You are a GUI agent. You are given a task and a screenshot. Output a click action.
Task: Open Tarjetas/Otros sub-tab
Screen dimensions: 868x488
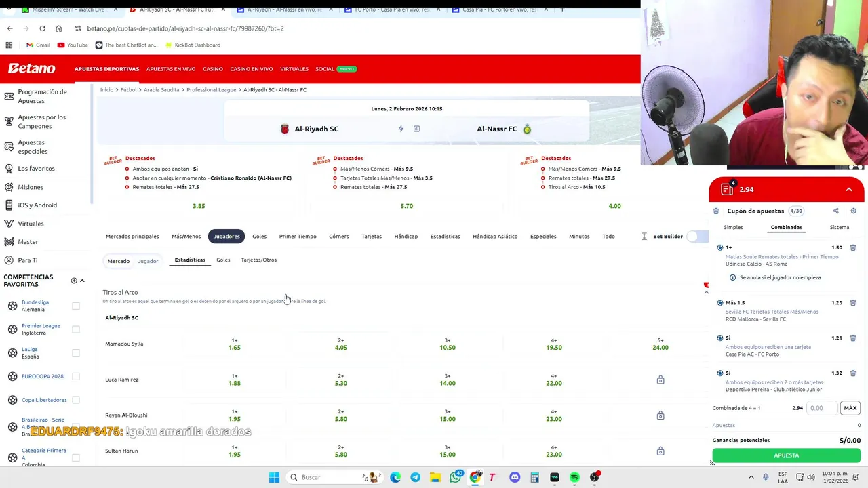pyautogui.click(x=258, y=260)
